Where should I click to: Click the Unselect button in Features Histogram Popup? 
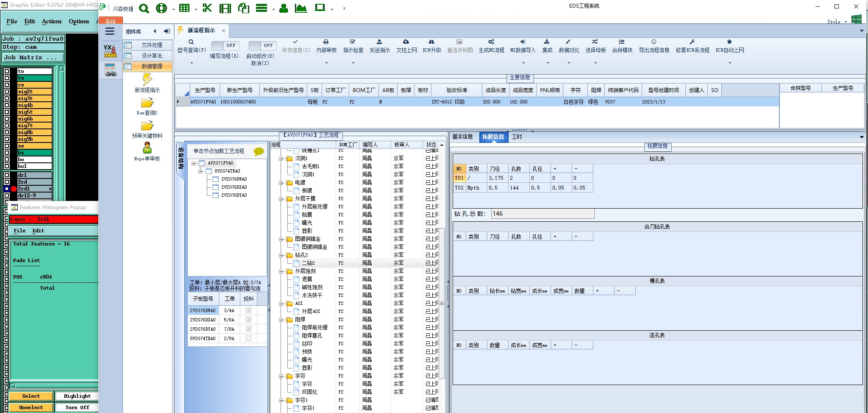(x=31, y=407)
